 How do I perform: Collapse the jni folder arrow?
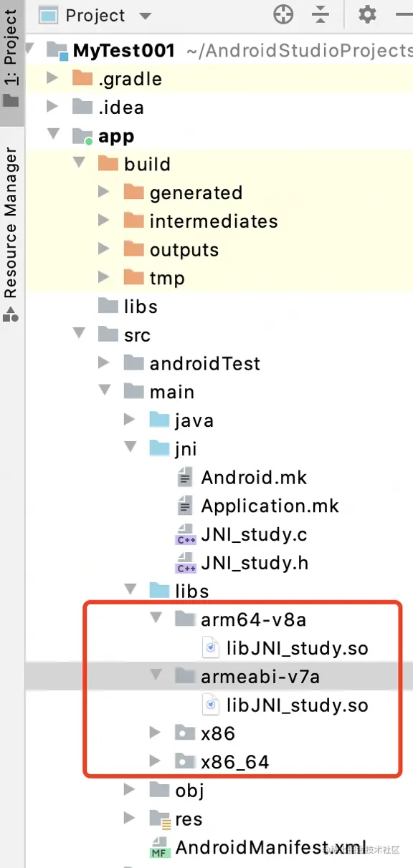(x=130, y=448)
